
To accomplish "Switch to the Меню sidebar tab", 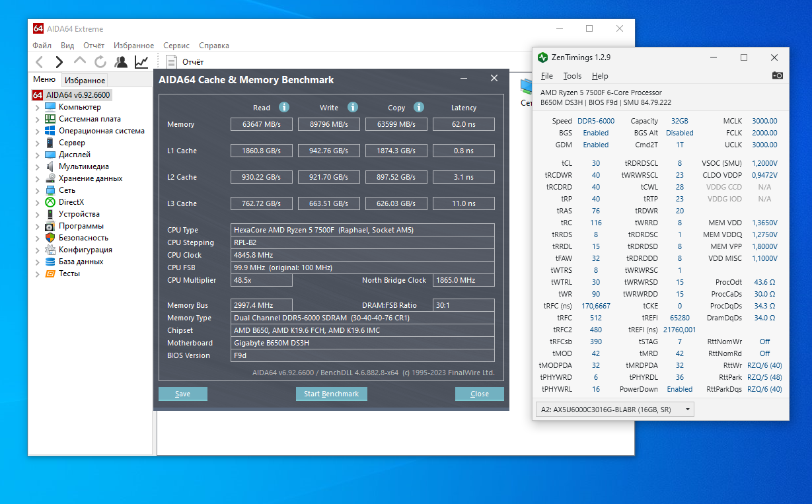I will point(45,80).
